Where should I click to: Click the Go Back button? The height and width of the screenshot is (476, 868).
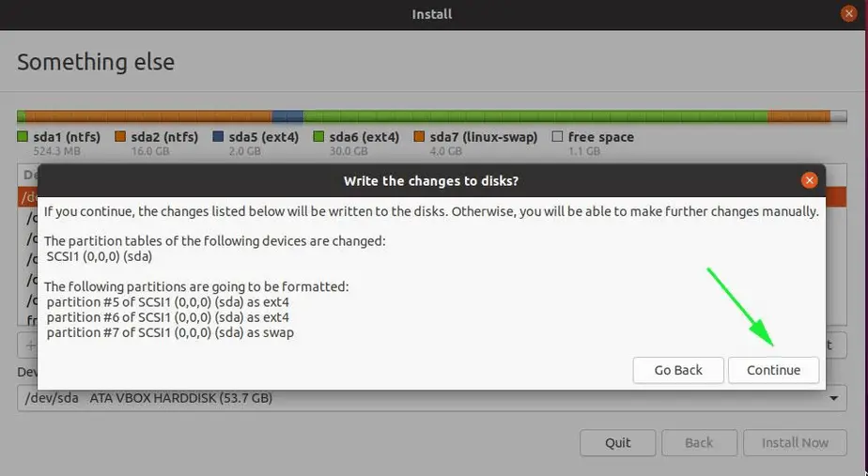coord(678,370)
